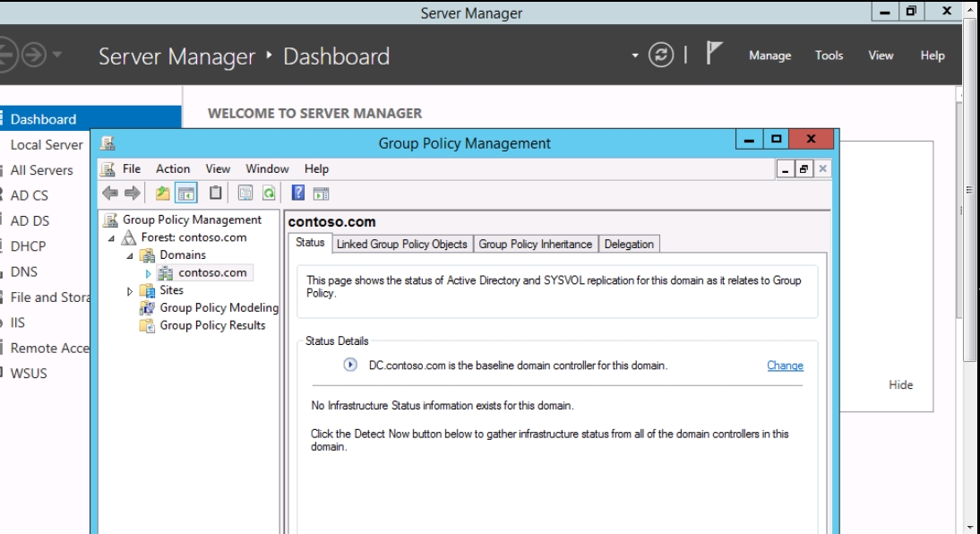Click the contoso.com domain icon in tree
The image size is (980, 534).
[166, 272]
